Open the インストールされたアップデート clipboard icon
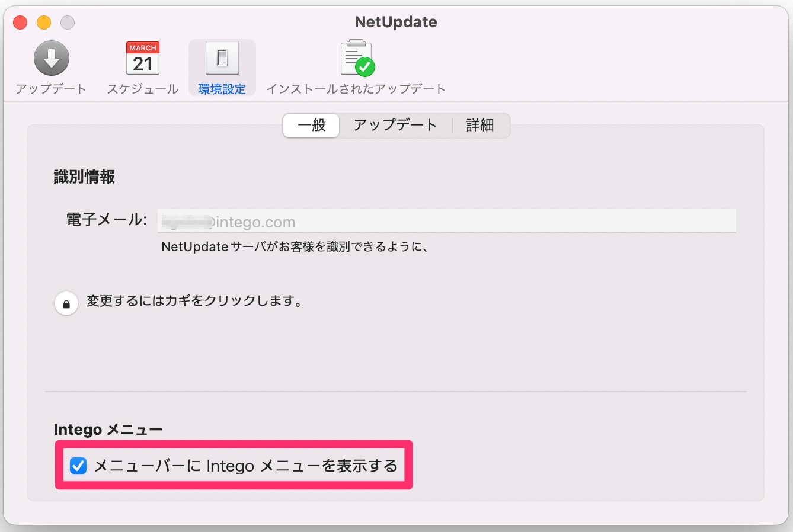793x532 pixels. point(357,58)
